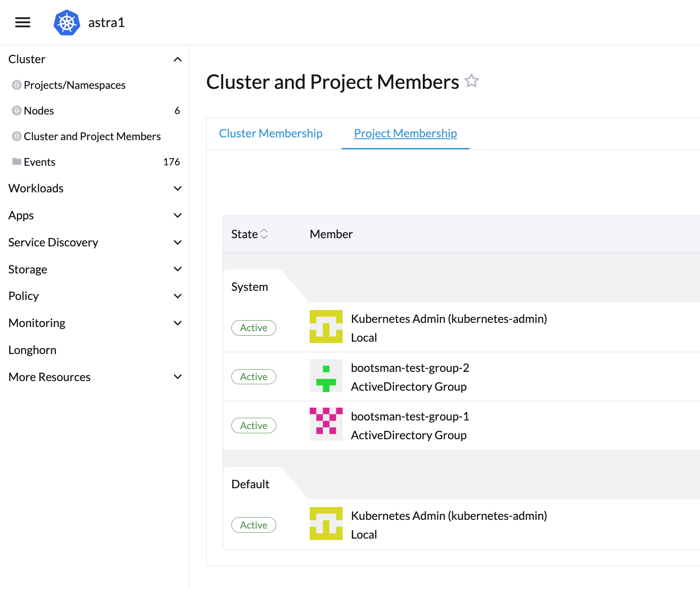Switch to the Cluster Membership tab
700x589 pixels.
[x=271, y=133]
